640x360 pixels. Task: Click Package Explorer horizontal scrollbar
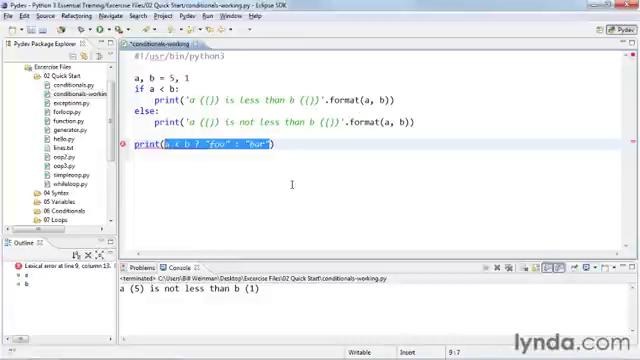(x=39, y=229)
